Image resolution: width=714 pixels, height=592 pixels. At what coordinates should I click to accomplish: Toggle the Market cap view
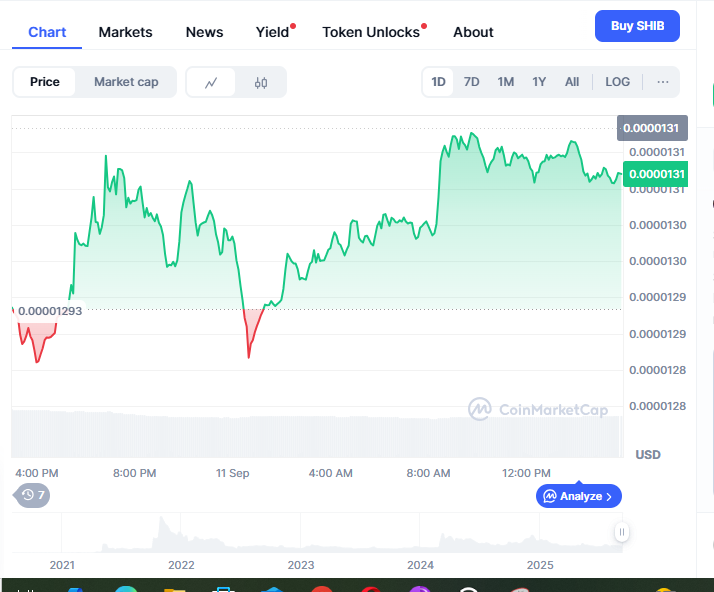coord(126,82)
